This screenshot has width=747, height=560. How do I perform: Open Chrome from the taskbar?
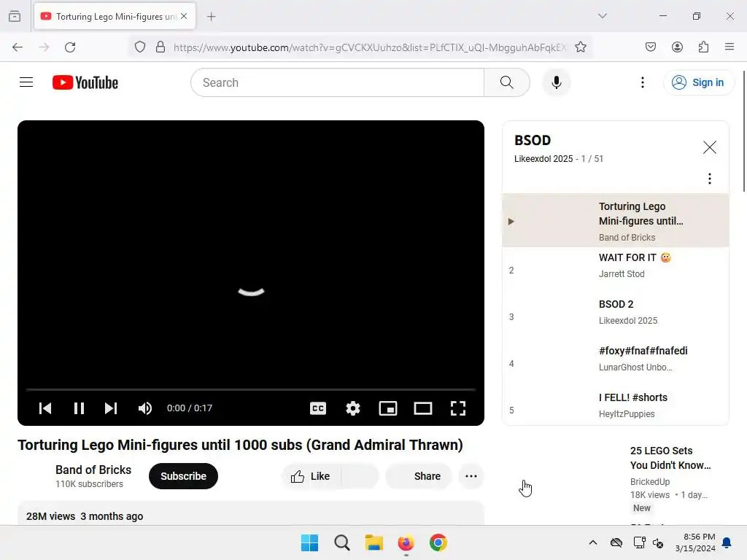pos(438,542)
